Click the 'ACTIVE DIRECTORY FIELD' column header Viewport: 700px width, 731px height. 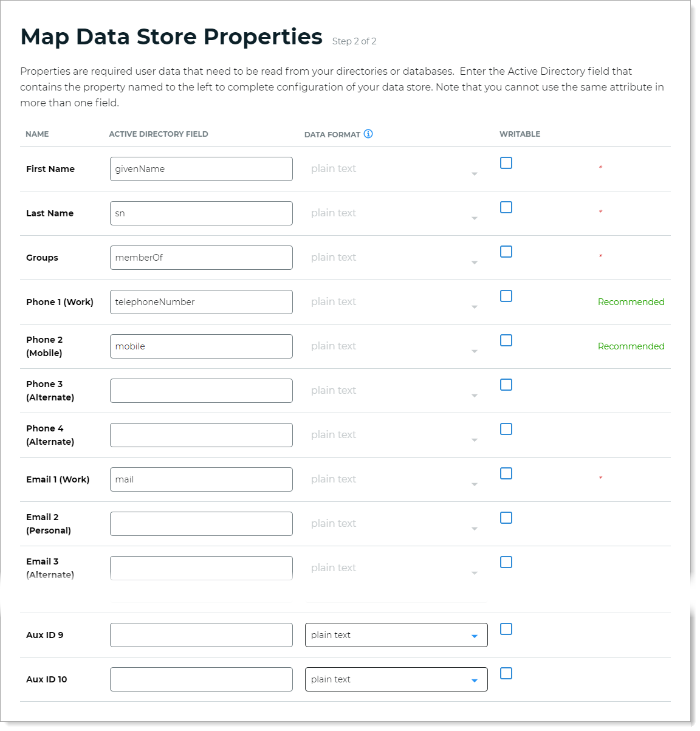pyautogui.click(x=159, y=134)
